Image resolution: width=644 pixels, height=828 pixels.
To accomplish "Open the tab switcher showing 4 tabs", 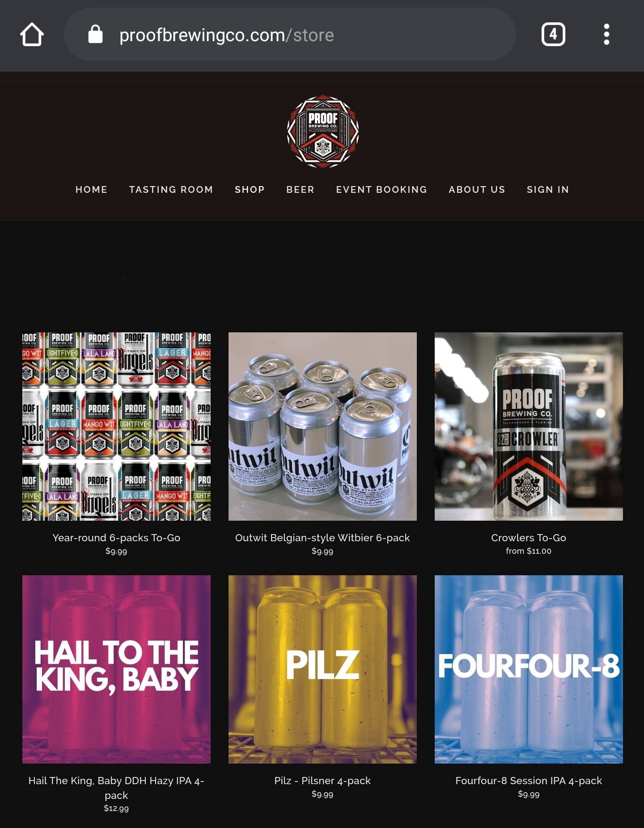I will click(553, 35).
